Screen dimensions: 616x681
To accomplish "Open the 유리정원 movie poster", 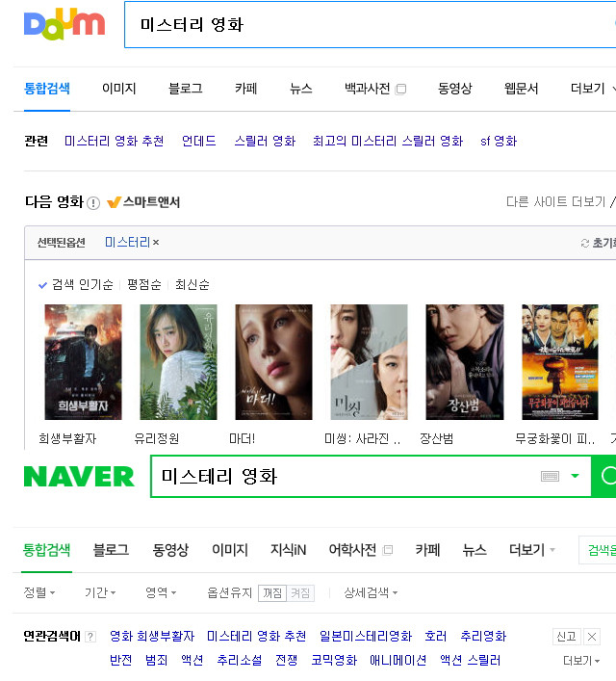I will 178,362.
